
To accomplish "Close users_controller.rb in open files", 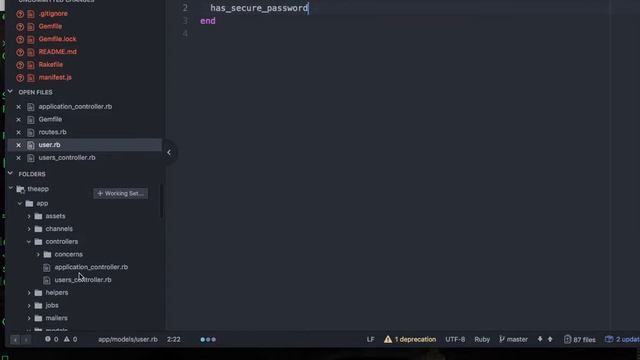I will [x=18, y=158].
